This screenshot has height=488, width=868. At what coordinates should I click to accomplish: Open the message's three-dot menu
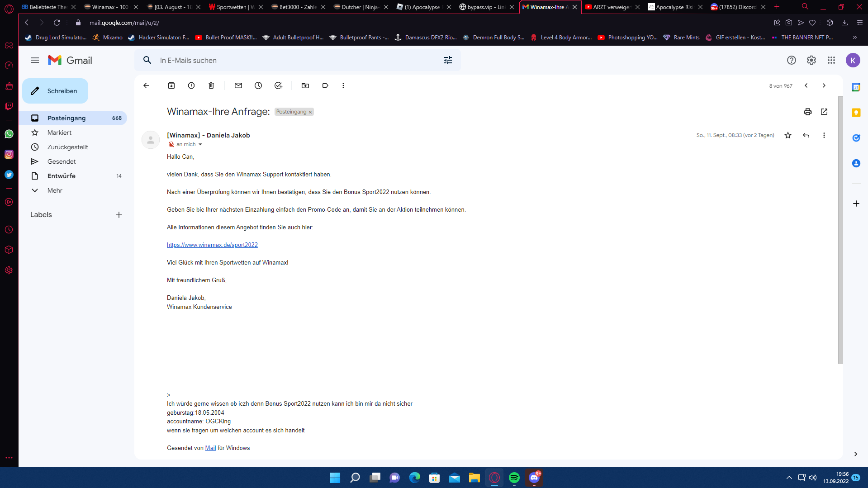[x=824, y=135]
